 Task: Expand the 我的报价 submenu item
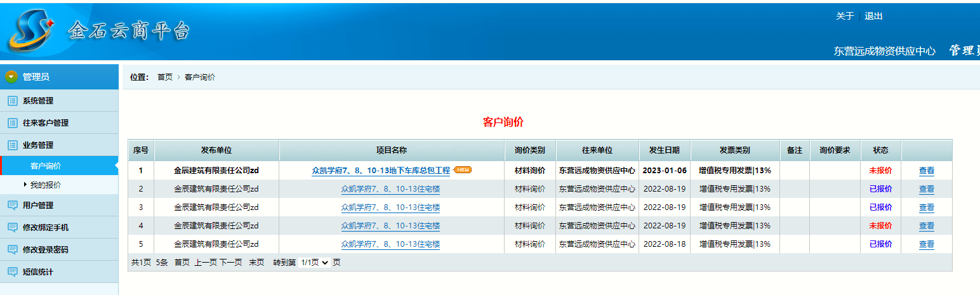45,185
